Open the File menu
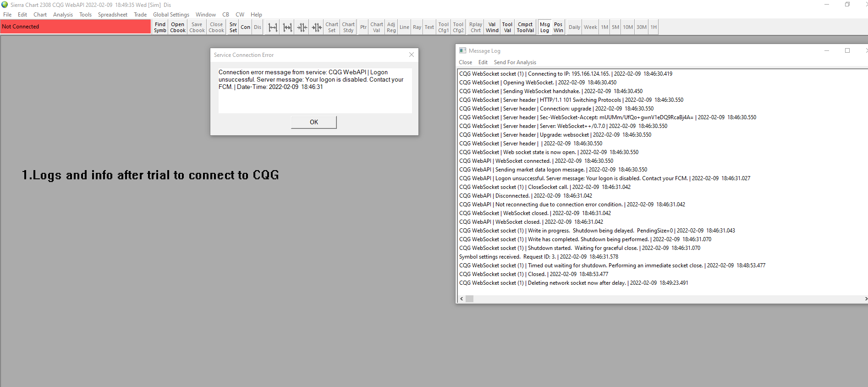This screenshot has width=868, height=387. pos(7,15)
